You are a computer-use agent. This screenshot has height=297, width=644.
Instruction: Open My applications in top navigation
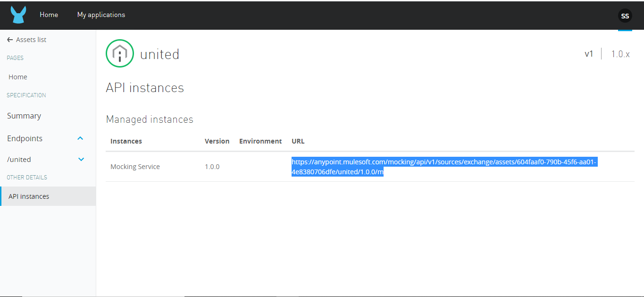tap(101, 15)
